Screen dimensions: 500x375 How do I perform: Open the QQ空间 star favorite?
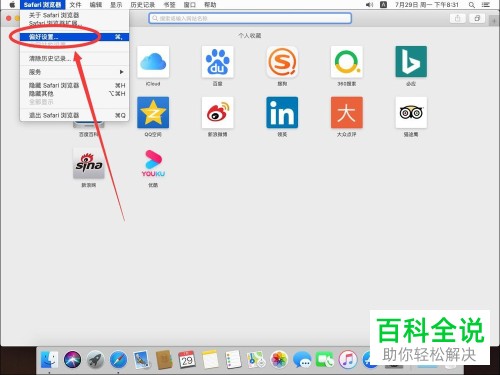tap(153, 113)
